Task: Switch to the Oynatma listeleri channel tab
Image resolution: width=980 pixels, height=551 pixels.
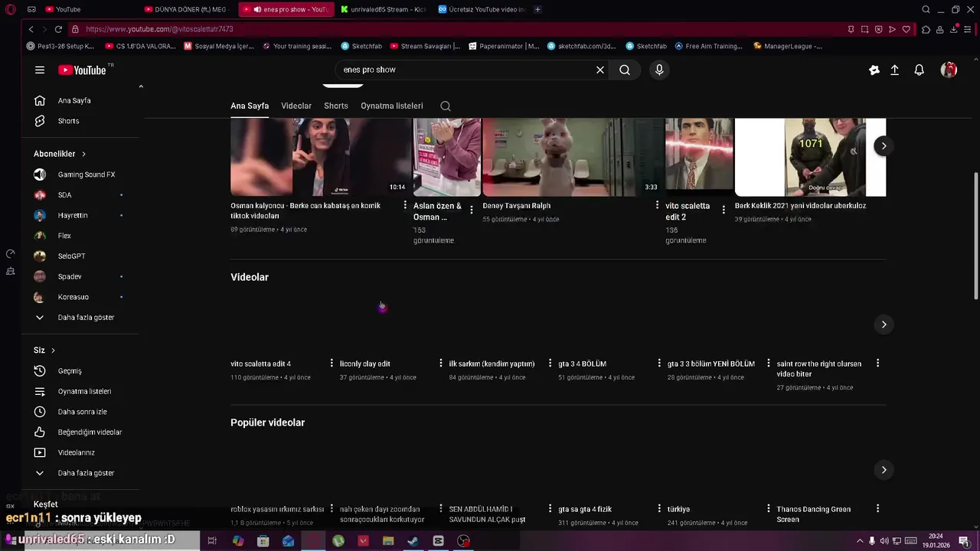Action: point(392,106)
